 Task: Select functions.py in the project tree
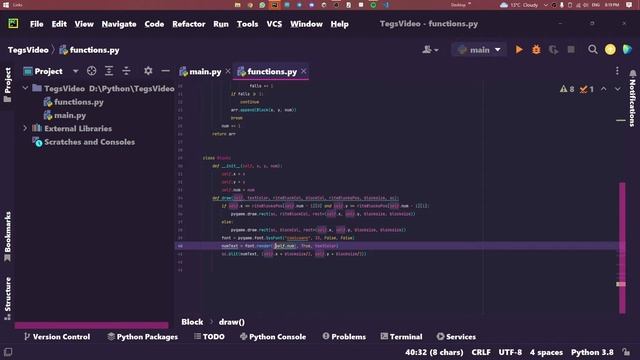[x=73, y=102]
